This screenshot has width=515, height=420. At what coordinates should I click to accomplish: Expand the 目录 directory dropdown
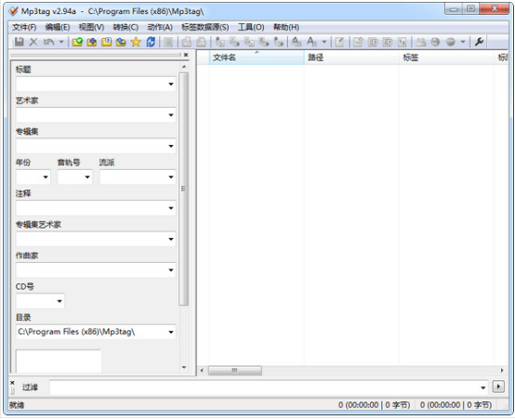171,332
